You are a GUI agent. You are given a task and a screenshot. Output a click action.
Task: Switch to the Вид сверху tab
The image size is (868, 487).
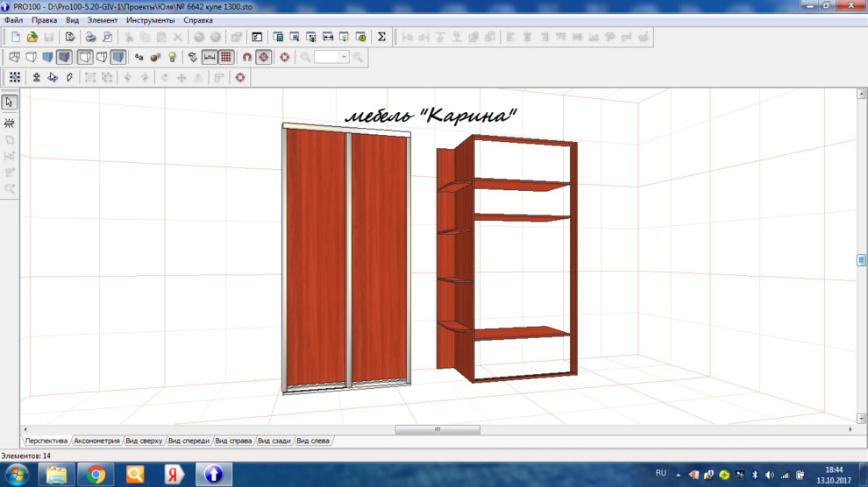pos(144,441)
